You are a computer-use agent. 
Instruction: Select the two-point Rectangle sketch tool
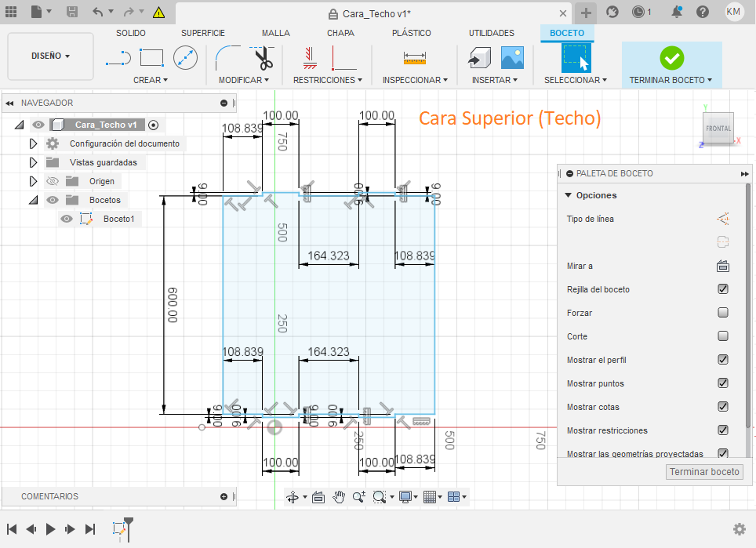pos(151,57)
